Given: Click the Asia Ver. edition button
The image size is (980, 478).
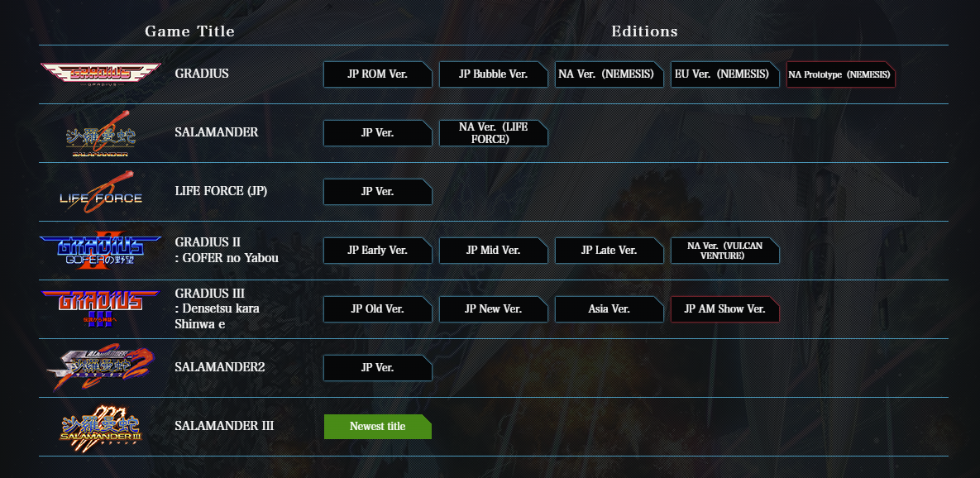Looking at the screenshot, I should (x=610, y=309).
